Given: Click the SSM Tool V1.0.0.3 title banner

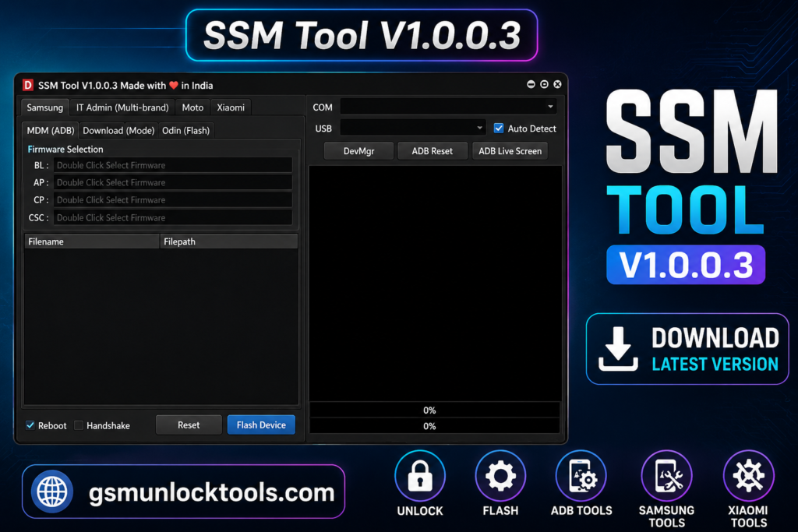Looking at the screenshot, I should point(362,35).
